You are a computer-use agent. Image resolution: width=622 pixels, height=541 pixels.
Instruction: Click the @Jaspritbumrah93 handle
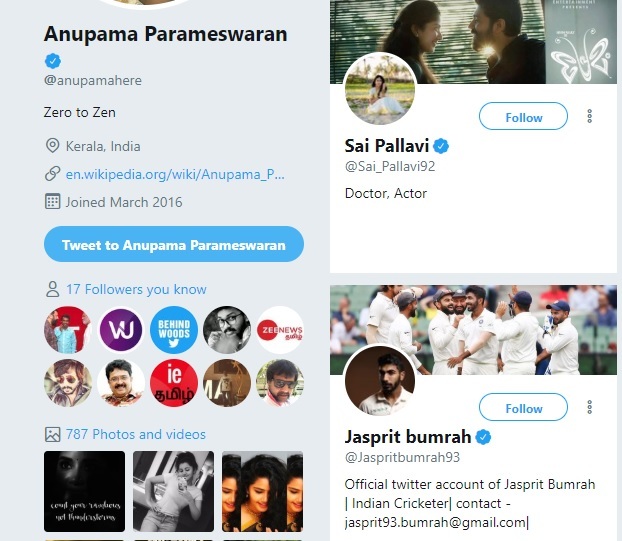[402, 457]
